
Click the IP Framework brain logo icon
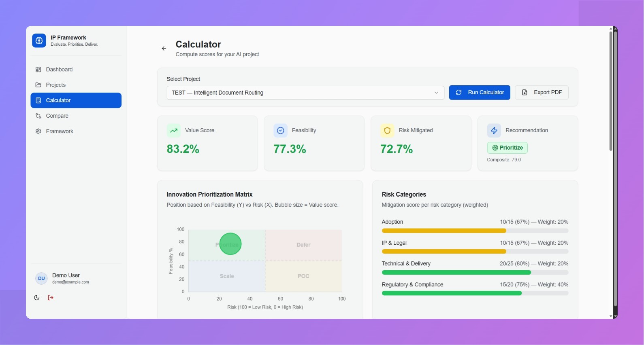click(39, 40)
